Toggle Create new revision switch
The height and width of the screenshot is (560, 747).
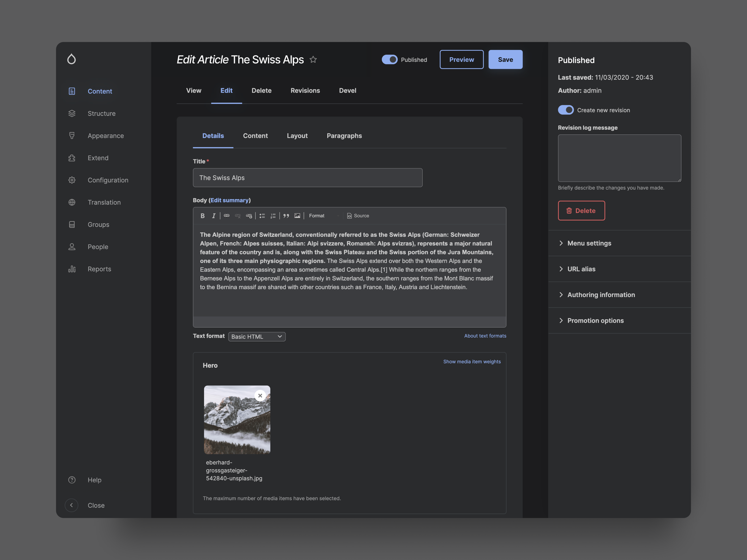coord(566,110)
